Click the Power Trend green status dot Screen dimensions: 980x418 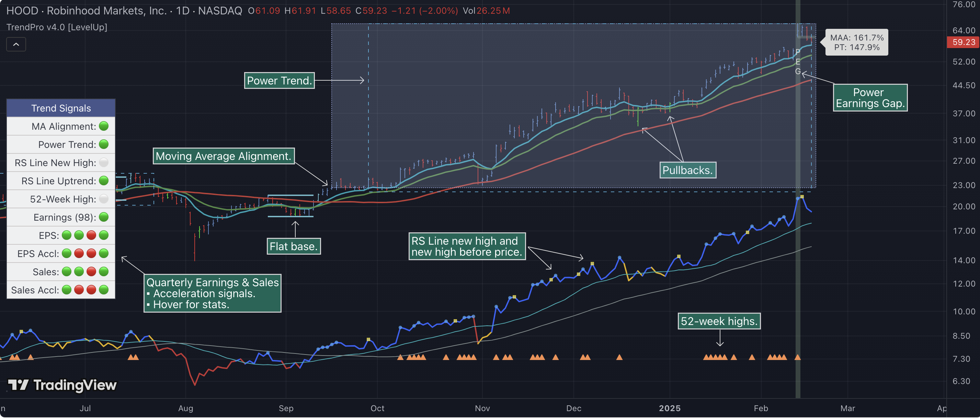click(103, 144)
